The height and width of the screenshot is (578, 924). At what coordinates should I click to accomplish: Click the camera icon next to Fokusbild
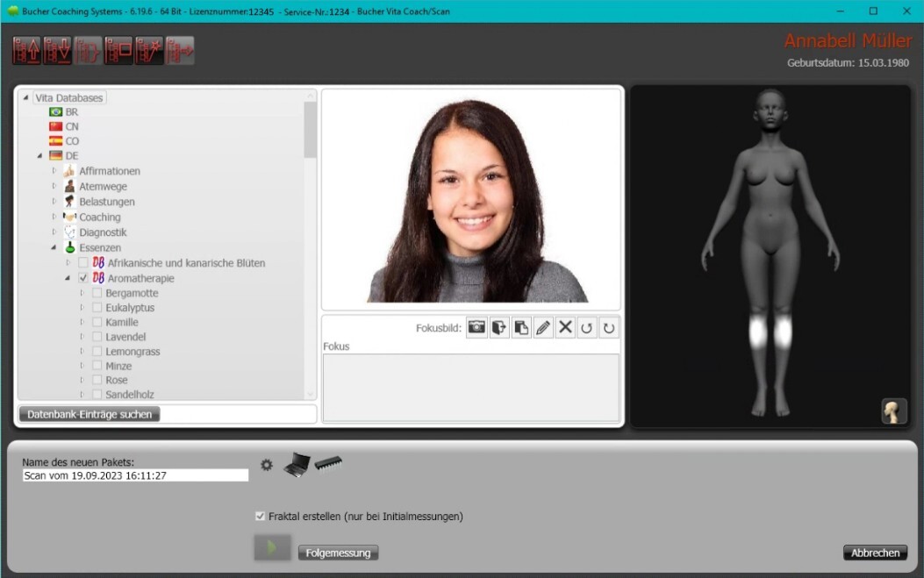476,328
